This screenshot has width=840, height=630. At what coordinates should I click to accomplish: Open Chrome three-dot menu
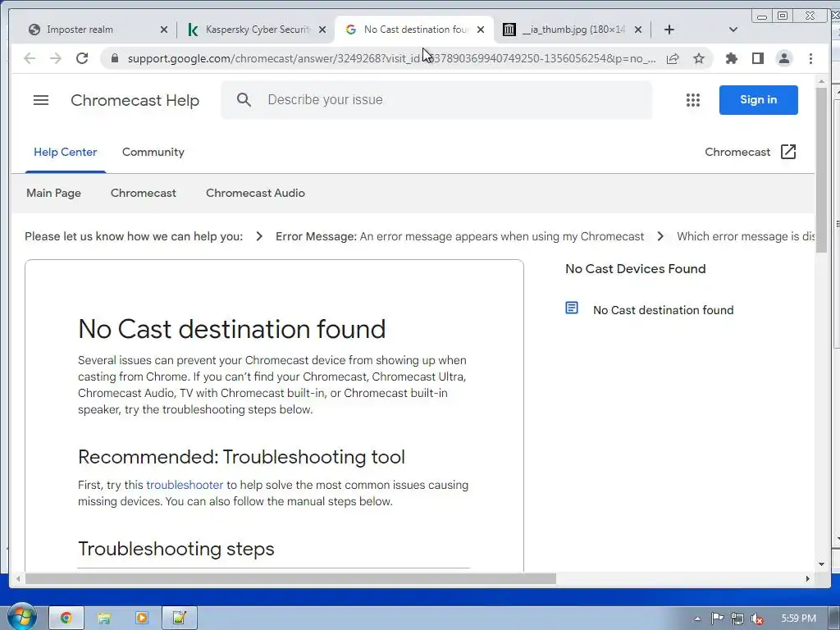(x=810, y=58)
